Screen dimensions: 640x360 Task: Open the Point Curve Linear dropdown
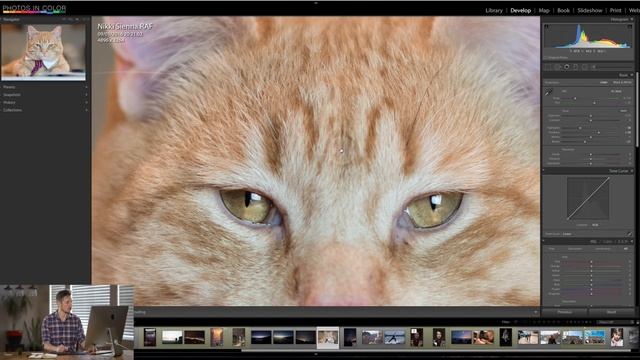tap(568, 234)
